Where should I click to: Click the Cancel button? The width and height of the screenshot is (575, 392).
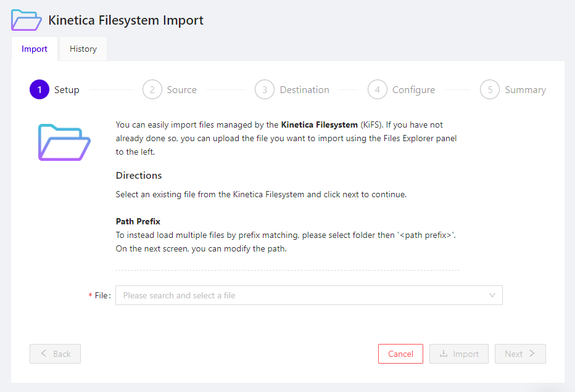400,354
